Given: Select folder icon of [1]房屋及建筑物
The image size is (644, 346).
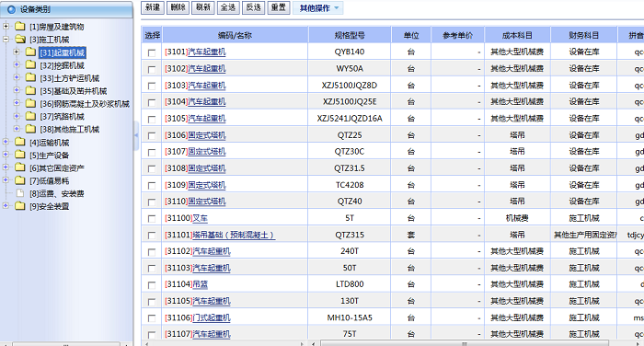Looking at the screenshot, I should [x=19, y=27].
